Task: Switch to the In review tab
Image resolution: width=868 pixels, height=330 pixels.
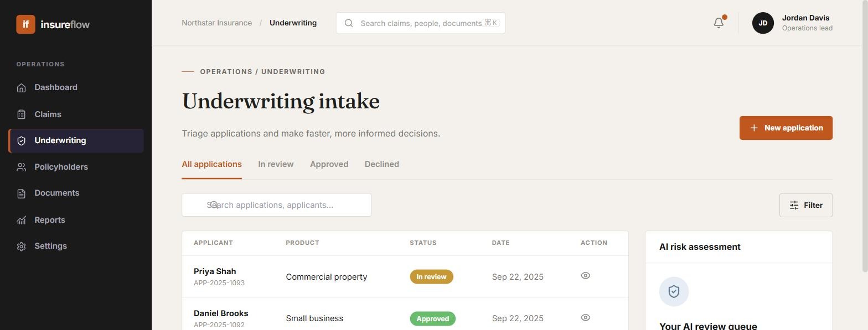Action: click(x=276, y=164)
